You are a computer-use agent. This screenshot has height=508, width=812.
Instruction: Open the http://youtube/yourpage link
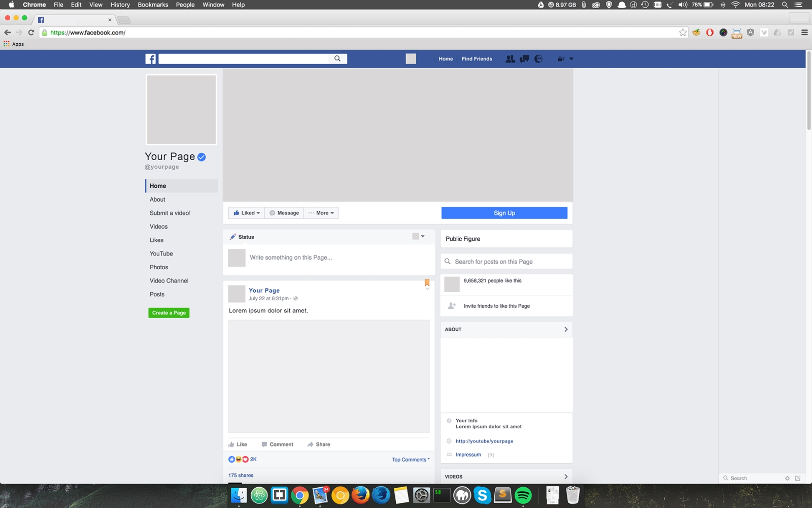point(484,441)
